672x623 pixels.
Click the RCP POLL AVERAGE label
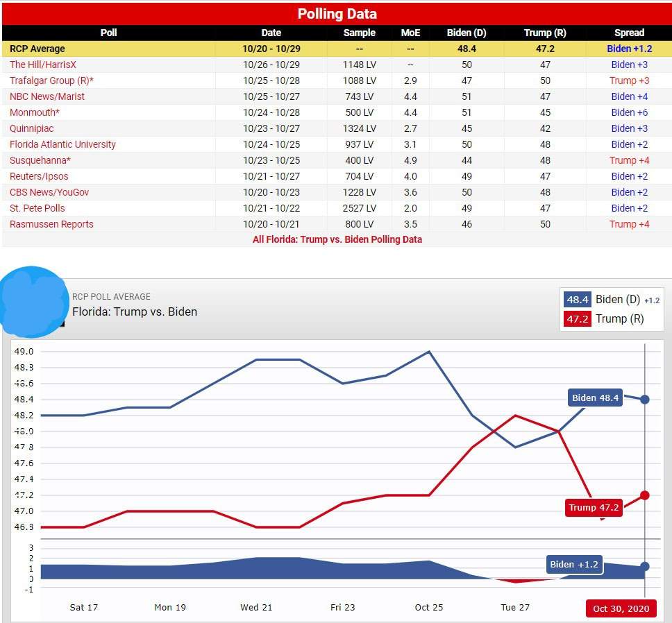click(112, 297)
